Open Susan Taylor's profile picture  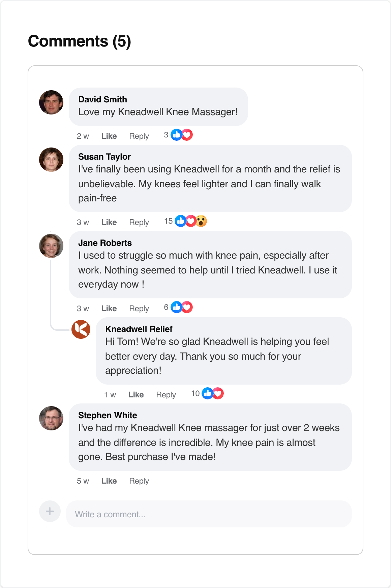[51, 160]
